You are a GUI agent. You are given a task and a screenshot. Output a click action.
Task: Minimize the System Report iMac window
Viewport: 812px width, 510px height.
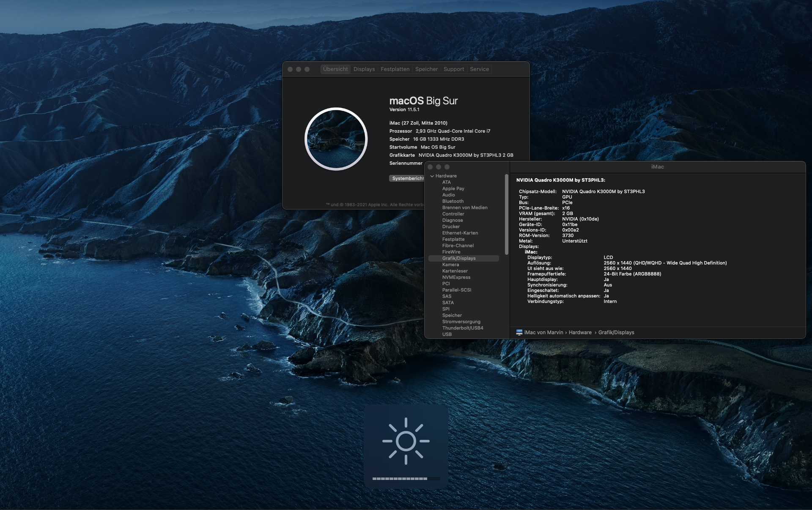point(439,167)
